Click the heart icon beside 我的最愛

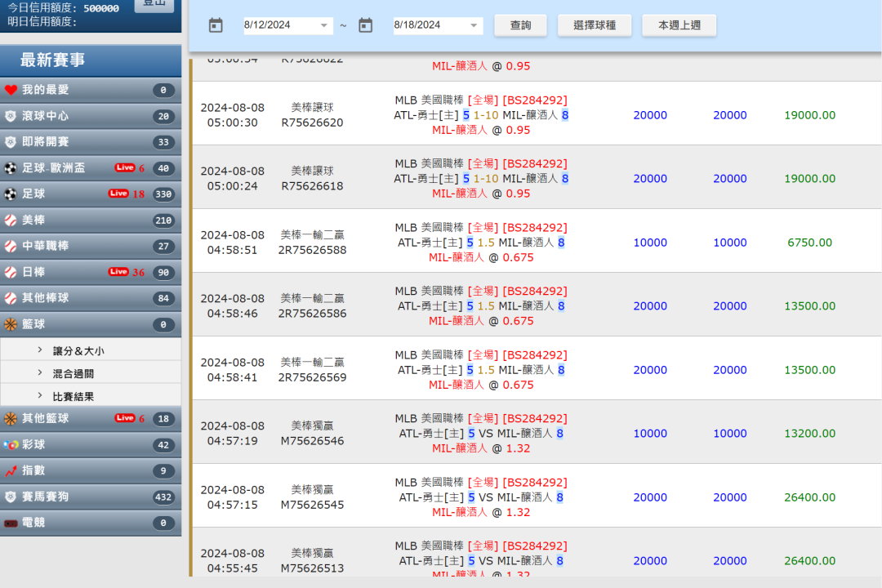point(11,91)
